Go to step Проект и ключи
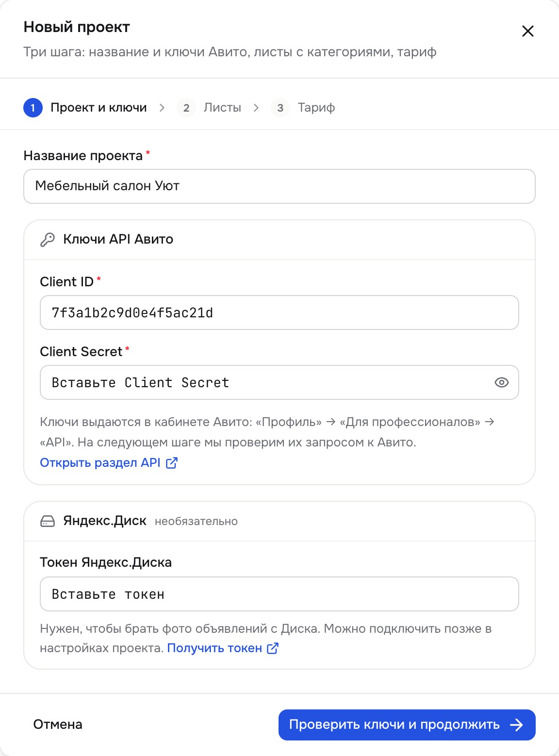 (x=85, y=108)
